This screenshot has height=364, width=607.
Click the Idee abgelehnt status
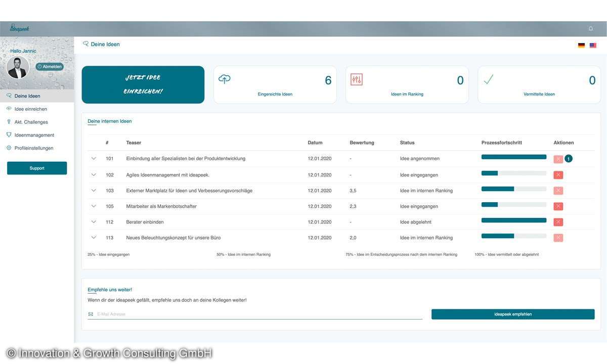pyautogui.click(x=415, y=222)
